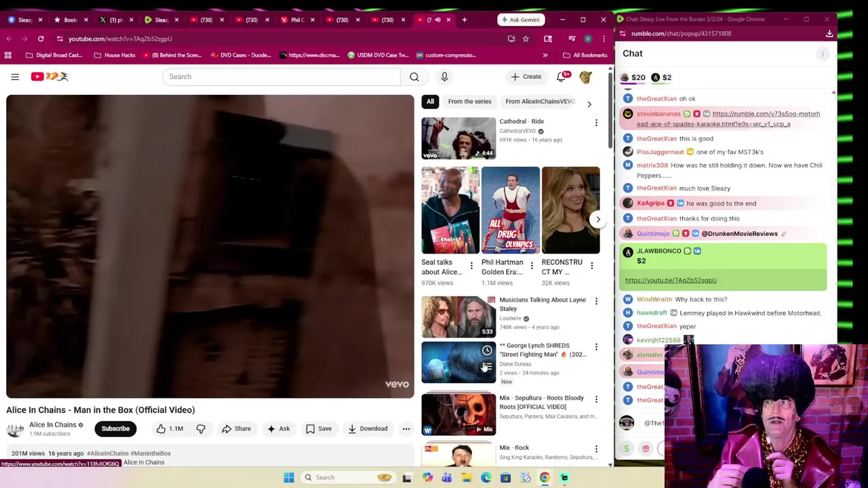Add George Lynch video to queue
868x488 pixels.
click(x=487, y=367)
